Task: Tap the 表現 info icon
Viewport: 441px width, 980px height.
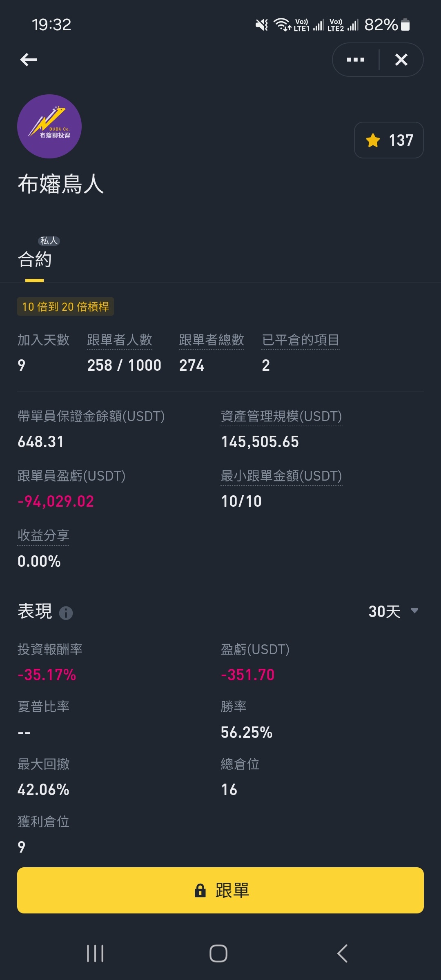Action: (x=66, y=613)
